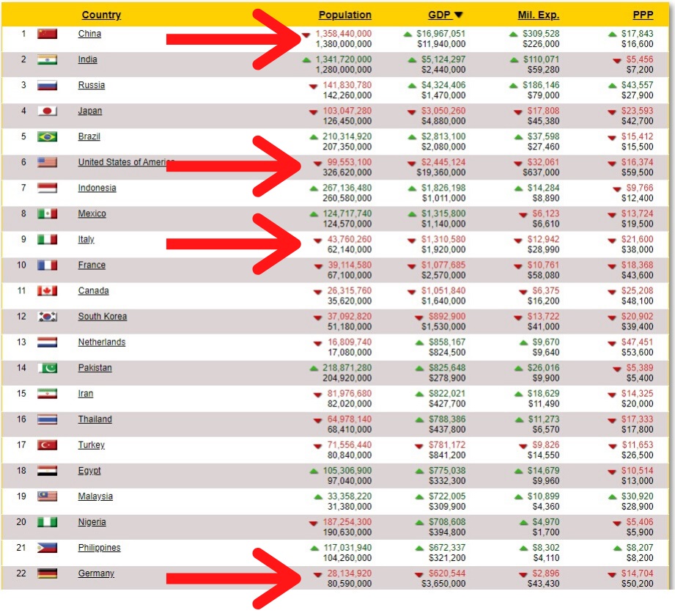Open the China country link
This screenshot has width=675, height=616.
89,34
